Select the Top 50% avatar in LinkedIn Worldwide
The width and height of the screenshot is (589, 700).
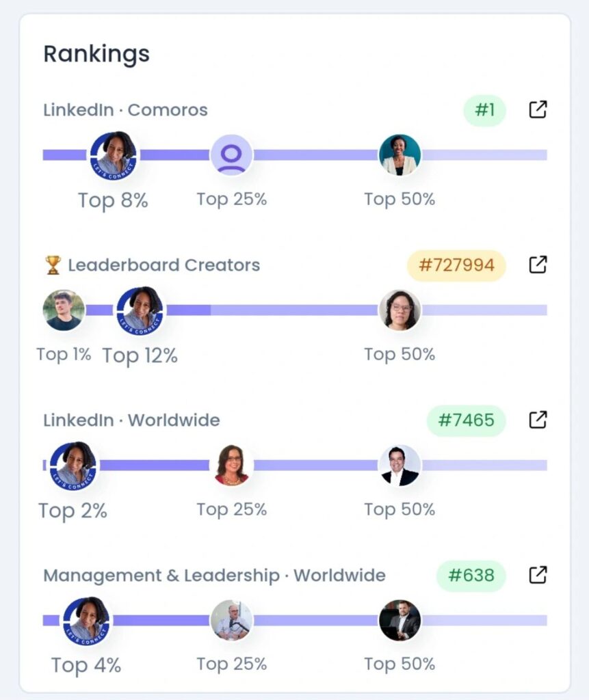coord(400,466)
